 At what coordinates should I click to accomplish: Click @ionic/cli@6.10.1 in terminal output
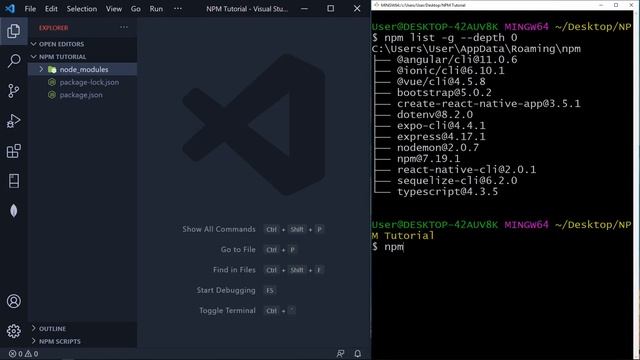[x=451, y=71]
